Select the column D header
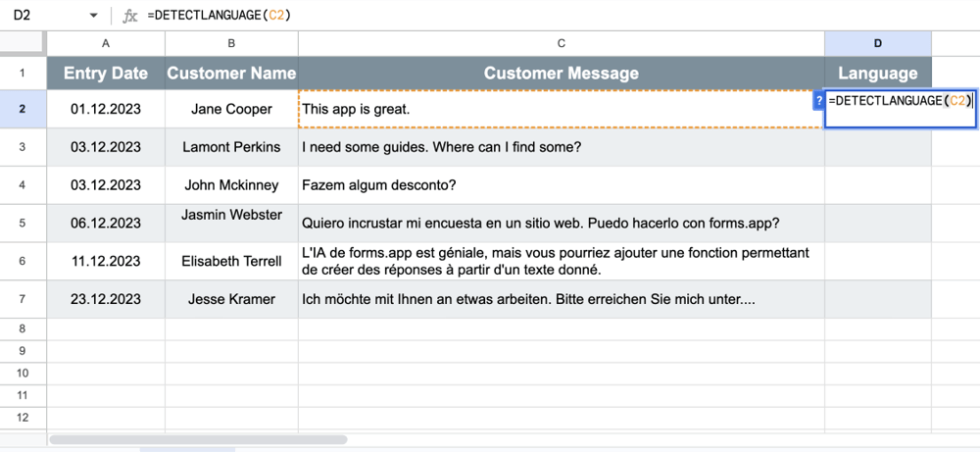Viewport: 980px width, 452px height. (x=877, y=43)
